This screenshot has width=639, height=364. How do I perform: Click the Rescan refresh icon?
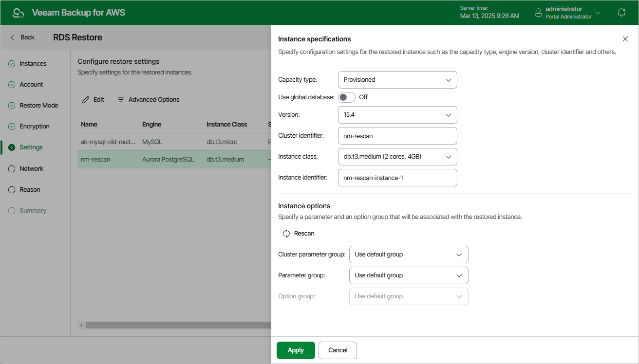click(x=286, y=234)
